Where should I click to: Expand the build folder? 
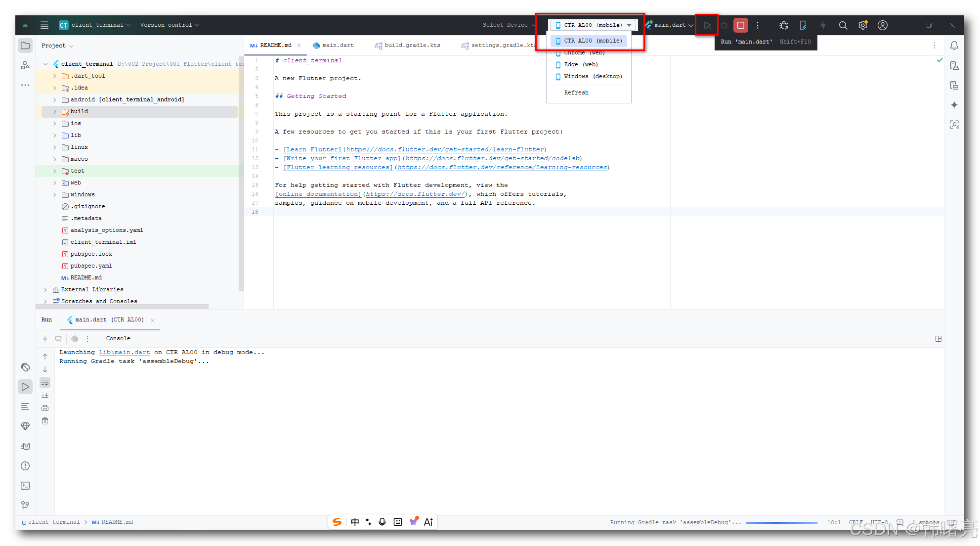click(55, 112)
